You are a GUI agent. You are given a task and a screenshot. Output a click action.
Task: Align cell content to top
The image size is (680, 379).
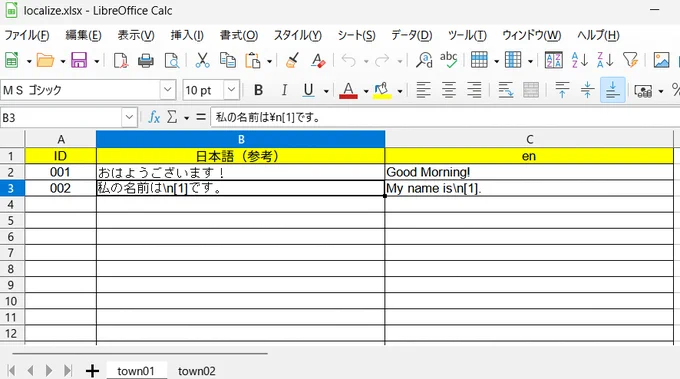(562, 90)
